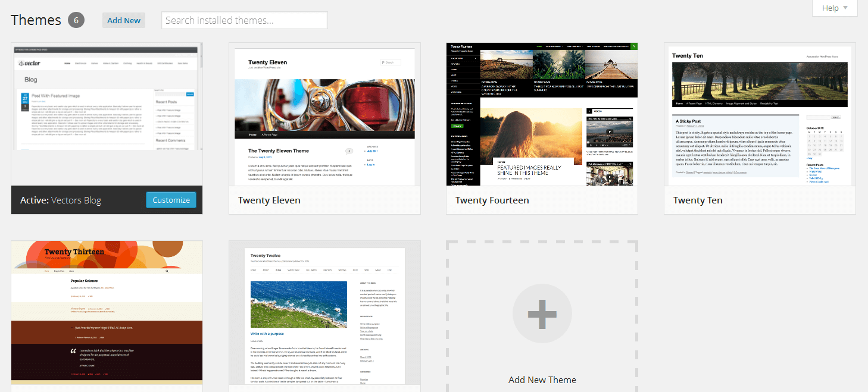Click the Add New button beside Themes heading
The width and height of the screenshot is (868, 392).
pyautogui.click(x=124, y=20)
